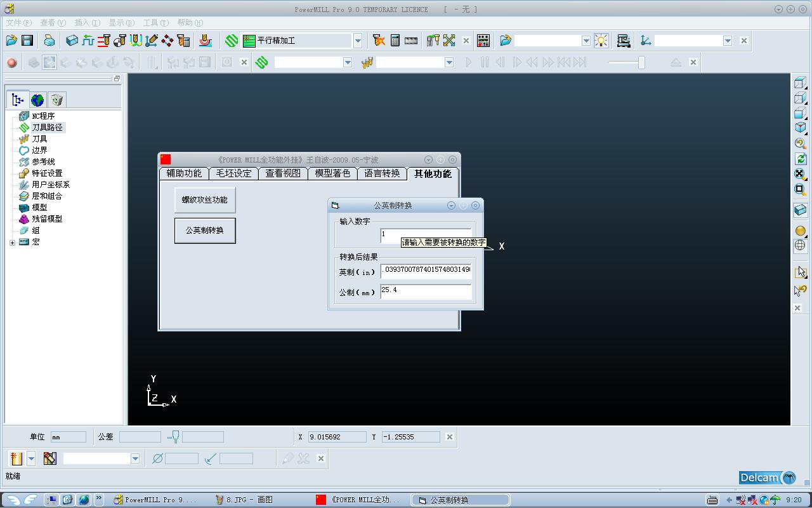
Task: Save the project with the floppy disk icon
Action: (x=27, y=41)
